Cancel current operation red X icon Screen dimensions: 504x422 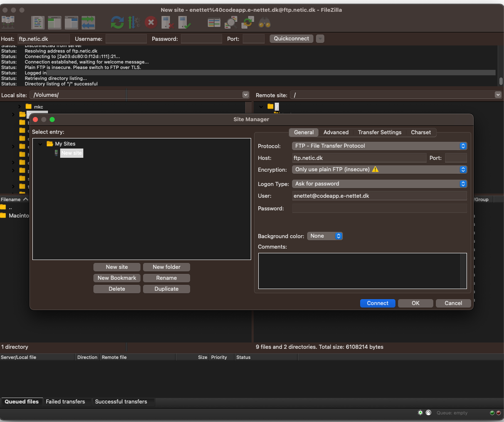151,22
